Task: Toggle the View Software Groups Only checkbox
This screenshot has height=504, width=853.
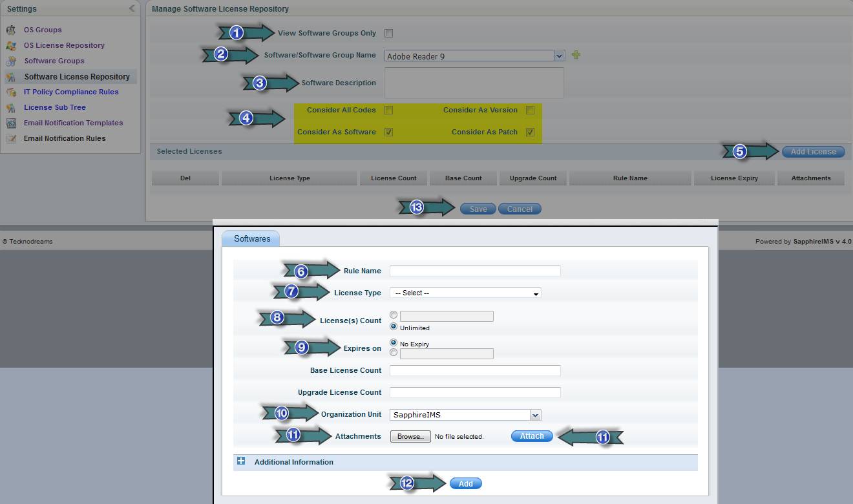Action: [x=388, y=33]
